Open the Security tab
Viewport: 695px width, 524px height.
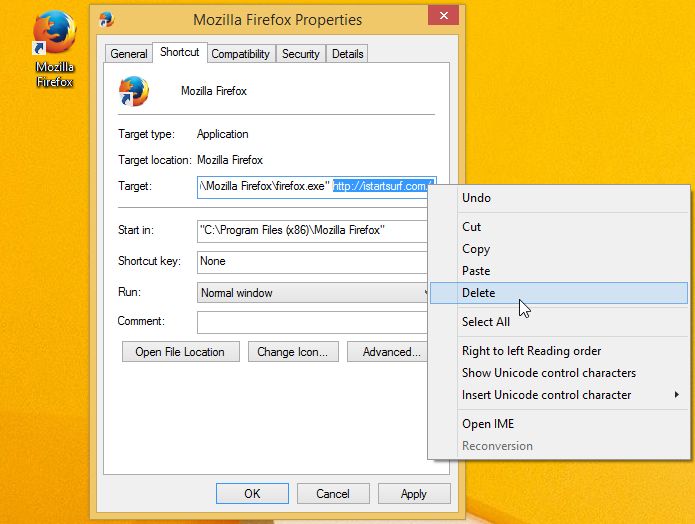(301, 54)
